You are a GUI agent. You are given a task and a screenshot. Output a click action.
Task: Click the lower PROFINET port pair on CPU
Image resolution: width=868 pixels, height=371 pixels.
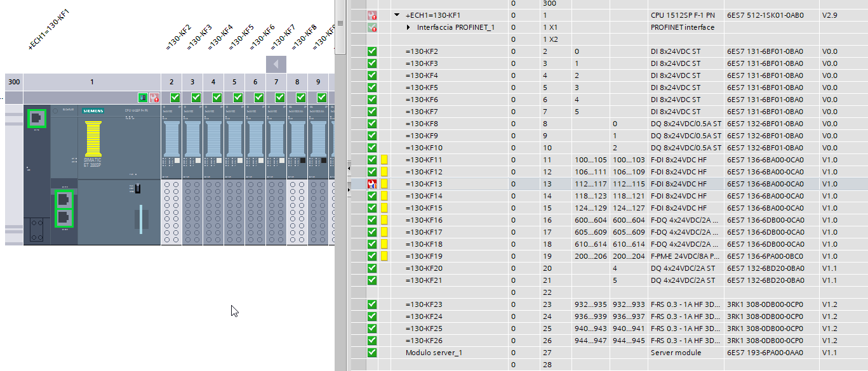63,209
